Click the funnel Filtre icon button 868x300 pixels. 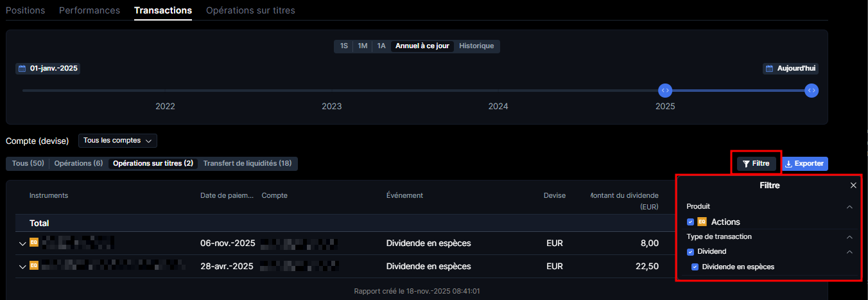pyautogui.click(x=756, y=164)
